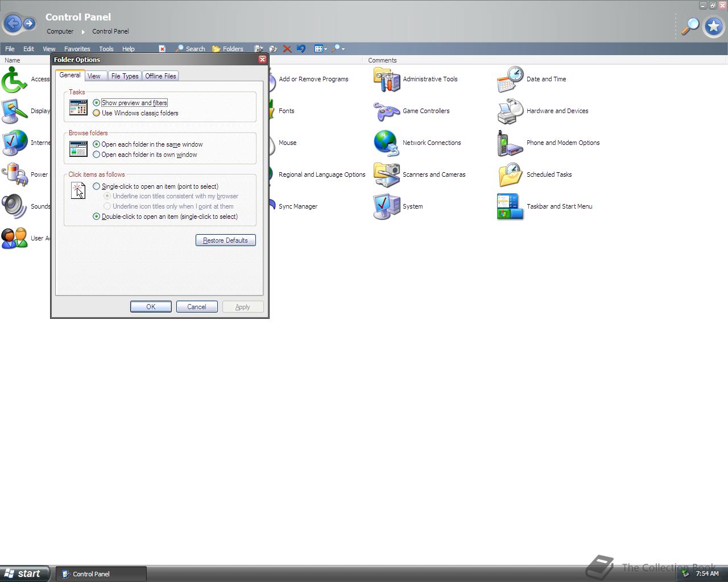Click the Accessibility wheelchair icon

[14, 79]
